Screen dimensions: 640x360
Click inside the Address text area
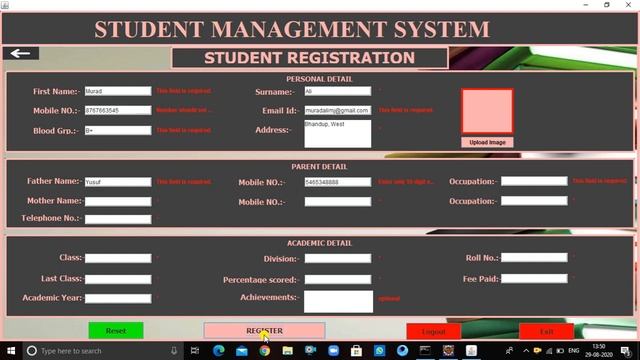point(338,133)
